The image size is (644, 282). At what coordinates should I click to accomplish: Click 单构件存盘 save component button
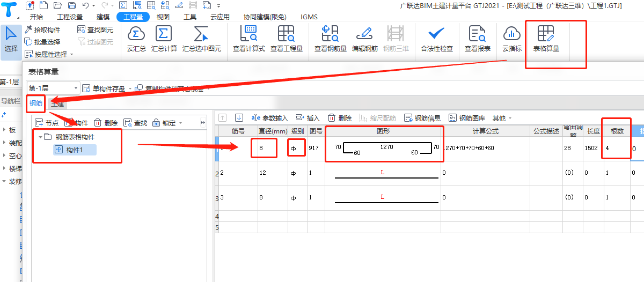104,88
